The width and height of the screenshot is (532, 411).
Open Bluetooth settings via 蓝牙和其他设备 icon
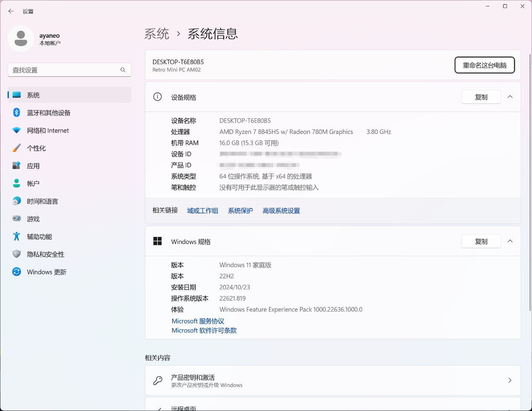(x=16, y=112)
